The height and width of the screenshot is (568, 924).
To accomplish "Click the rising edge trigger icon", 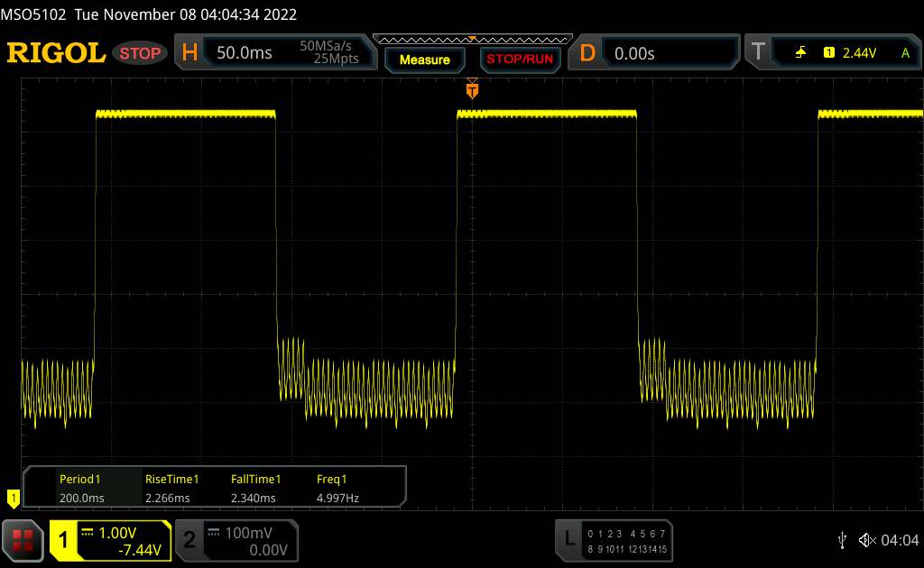I will click(800, 53).
